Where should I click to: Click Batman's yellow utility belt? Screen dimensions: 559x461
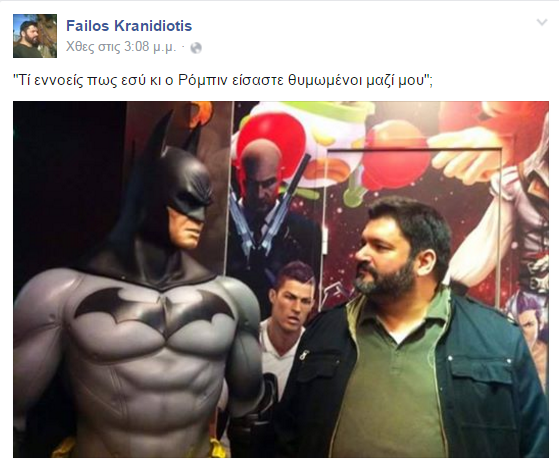pos(214,446)
